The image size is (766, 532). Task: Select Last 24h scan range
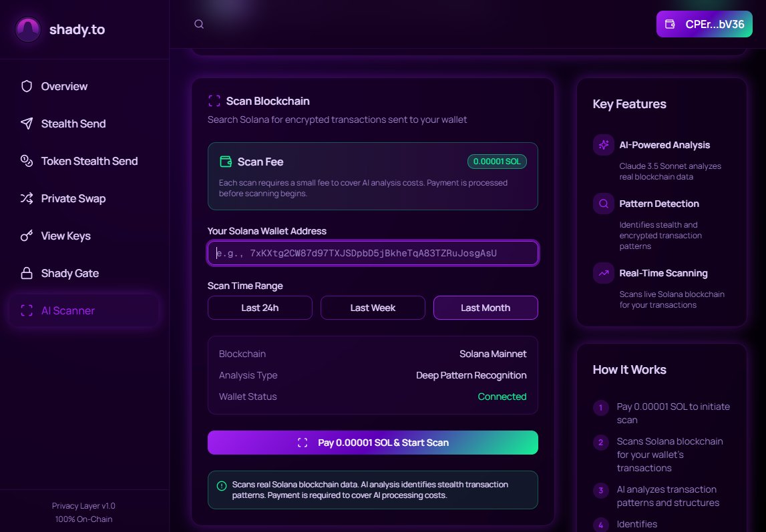coord(260,308)
